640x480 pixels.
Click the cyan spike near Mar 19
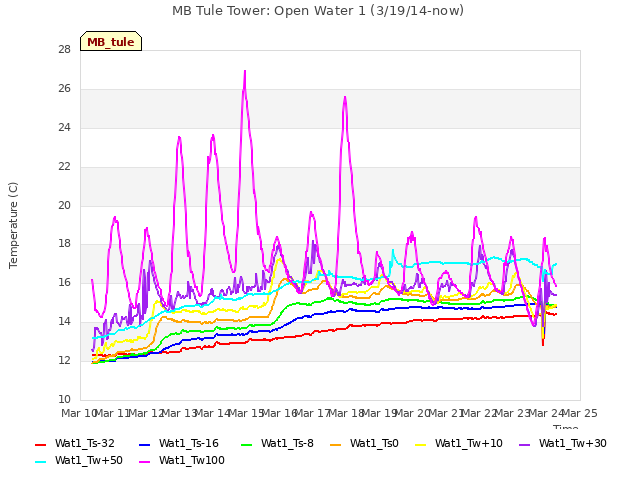(393, 250)
